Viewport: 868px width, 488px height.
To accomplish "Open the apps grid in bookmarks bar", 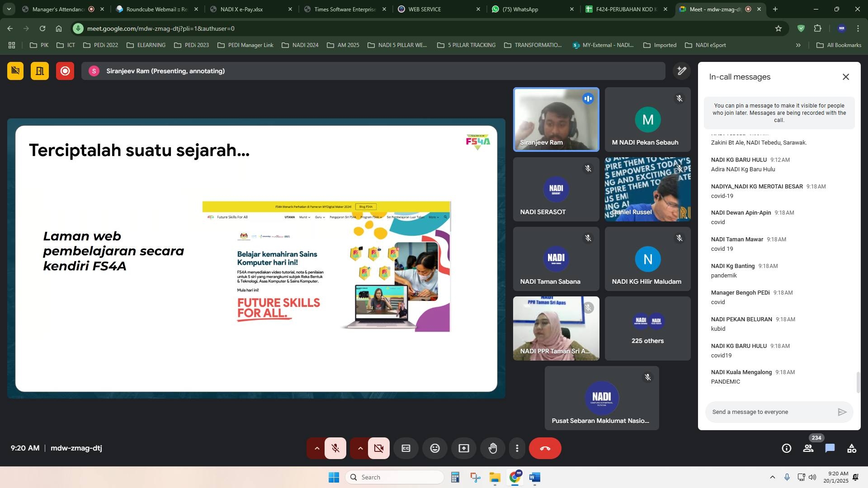I will (12, 45).
